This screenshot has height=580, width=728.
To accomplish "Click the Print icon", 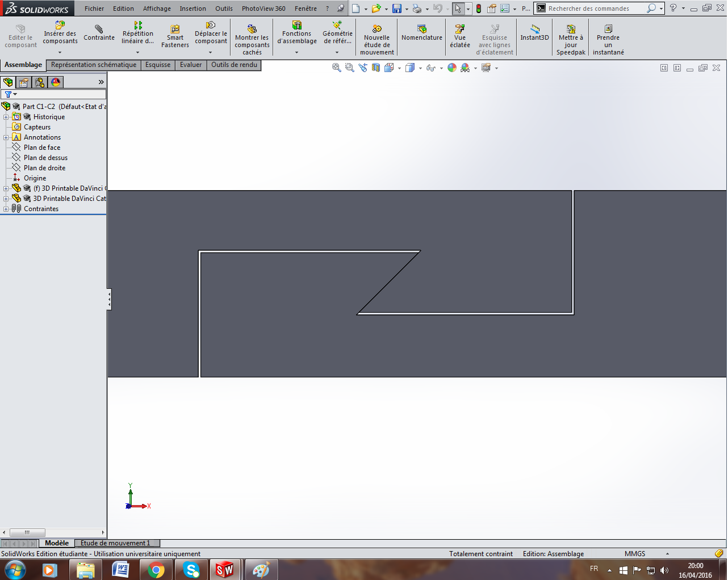I will point(417,9).
